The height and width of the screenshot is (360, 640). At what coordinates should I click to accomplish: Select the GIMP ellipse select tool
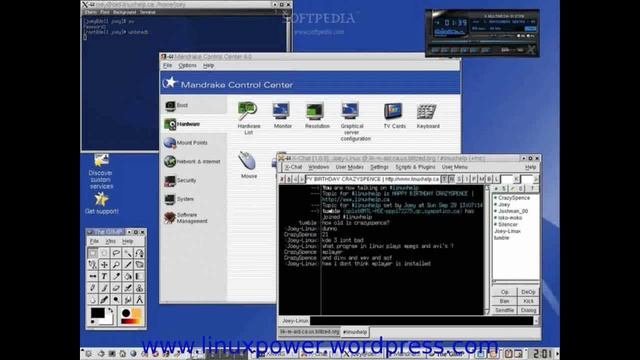[104, 253]
